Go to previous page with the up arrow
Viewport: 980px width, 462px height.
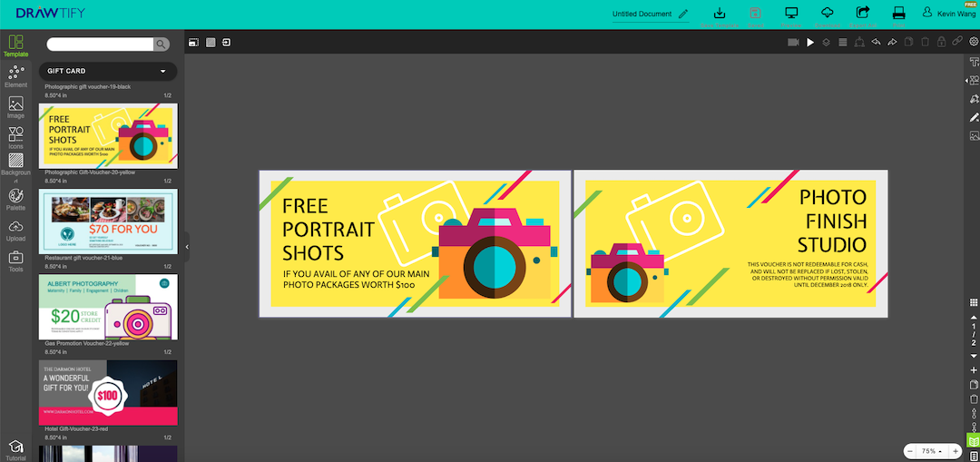click(973, 318)
